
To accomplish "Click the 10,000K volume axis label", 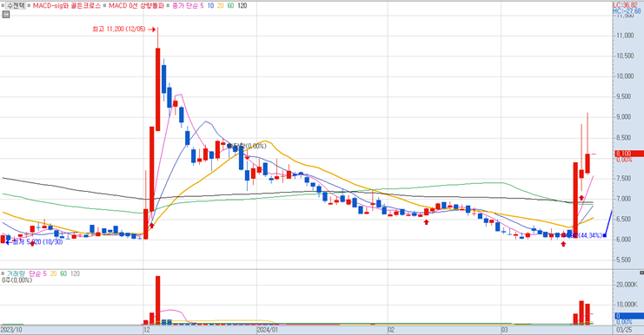I will [x=627, y=305].
